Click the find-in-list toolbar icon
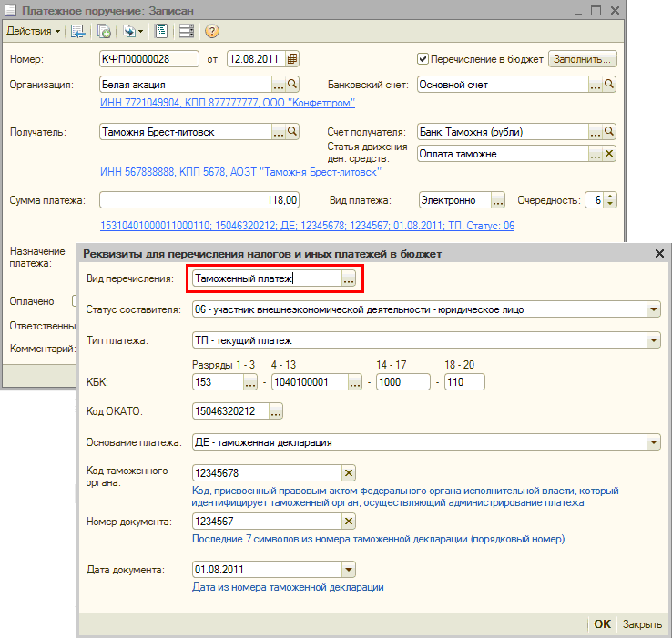The height and width of the screenshot is (638, 672). [78, 31]
